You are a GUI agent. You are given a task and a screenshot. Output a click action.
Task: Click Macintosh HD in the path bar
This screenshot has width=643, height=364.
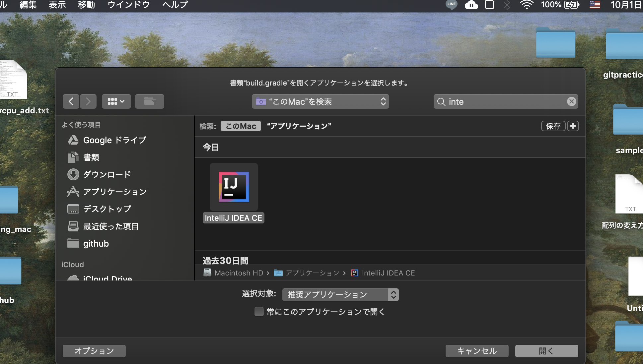tap(233, 273)
